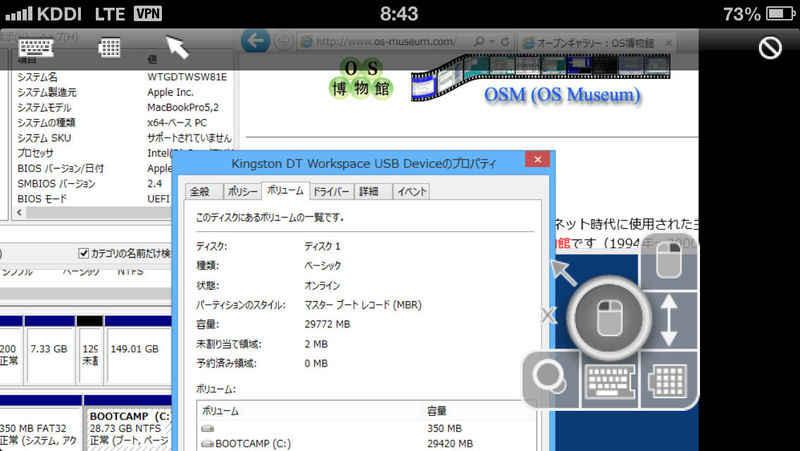Click the drive icon in the 350 MB row
Viewport: 800px width, 451px height.
tap(207, 429)
